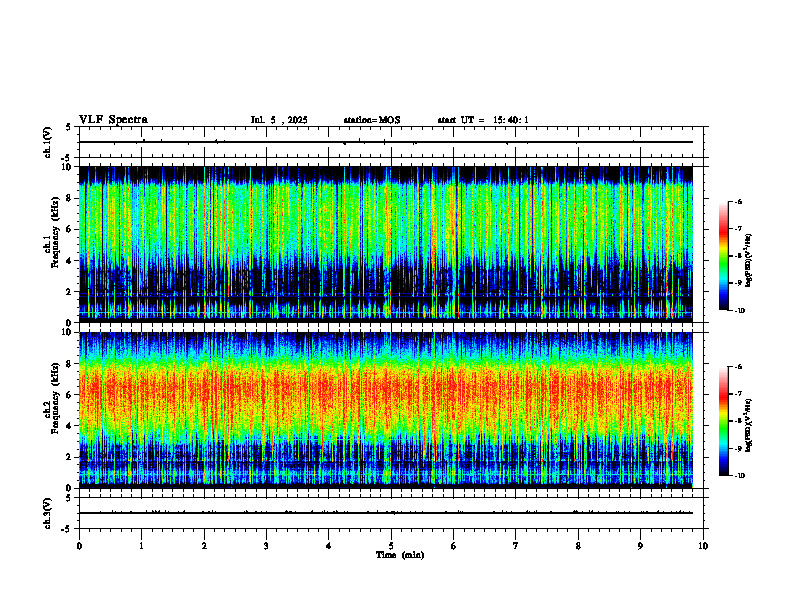Click the "8" kHz tick on ch.1 spectrogram
This screenshot has width=792, height=612.
(70, 198)
